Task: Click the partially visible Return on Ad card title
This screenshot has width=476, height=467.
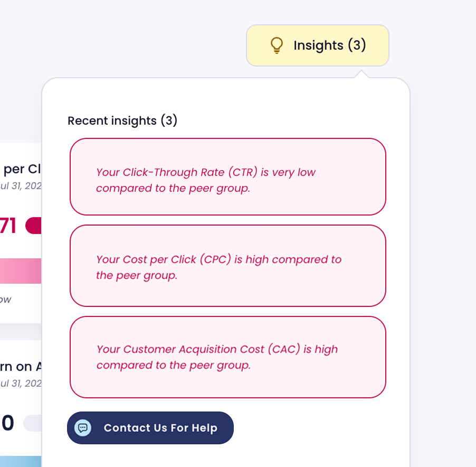Action: click(x=21, y=367)
